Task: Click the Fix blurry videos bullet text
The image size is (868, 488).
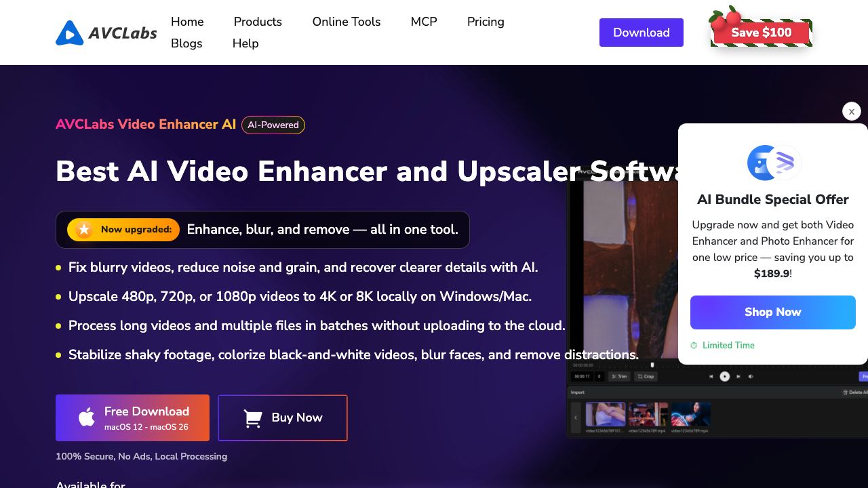Action: point(303,268)
